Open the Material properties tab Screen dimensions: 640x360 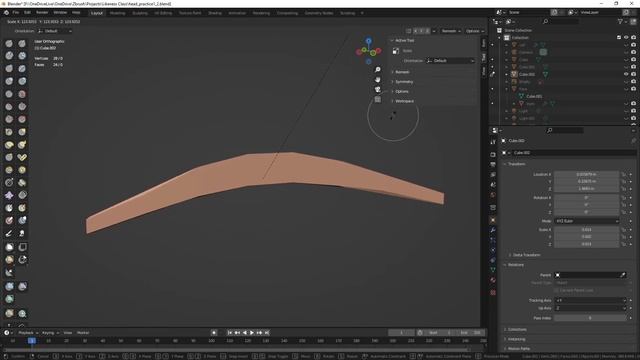(493, 280)
